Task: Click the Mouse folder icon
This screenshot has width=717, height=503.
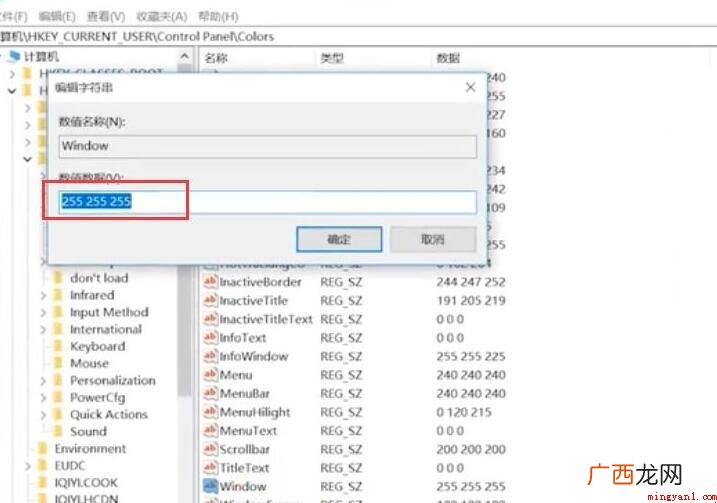Action: 58,363
